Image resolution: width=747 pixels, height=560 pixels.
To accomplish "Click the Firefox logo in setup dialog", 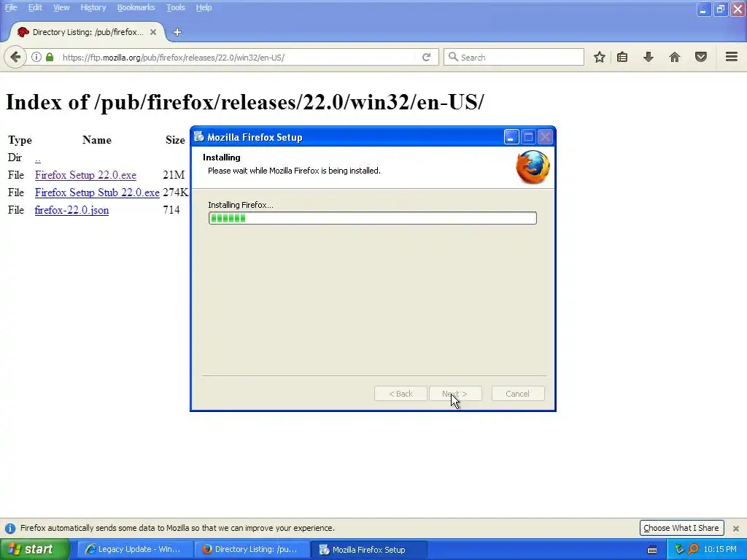I will [533, 167].
